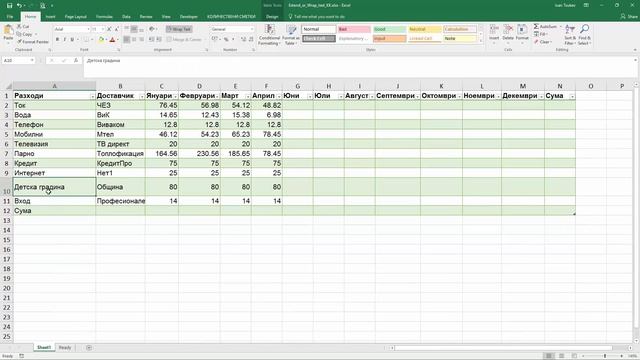Open the General number format dropdown
The height and width of the screenshot is (360, 640).
coord(251,29)
